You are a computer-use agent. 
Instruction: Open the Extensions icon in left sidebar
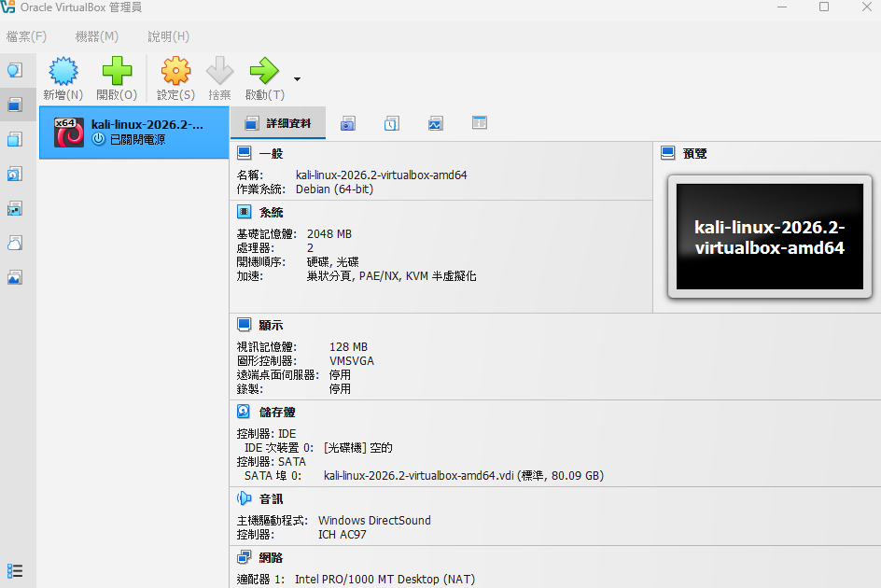click(15, 139)
